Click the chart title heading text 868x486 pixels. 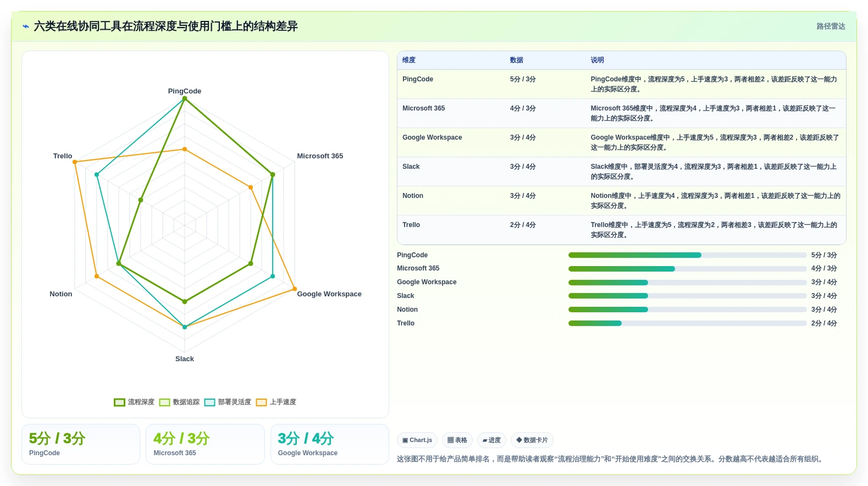point(165,26)
